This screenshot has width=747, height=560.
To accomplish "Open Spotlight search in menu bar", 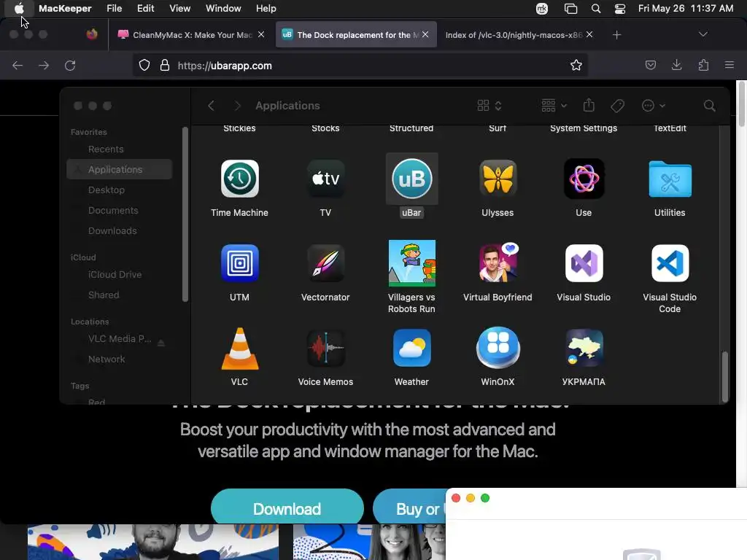I will 596,9.
